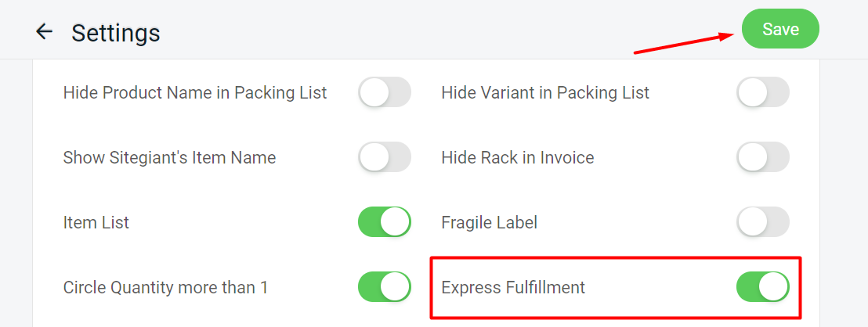
Task: Save the settings changes
Action: coord(780,30)
